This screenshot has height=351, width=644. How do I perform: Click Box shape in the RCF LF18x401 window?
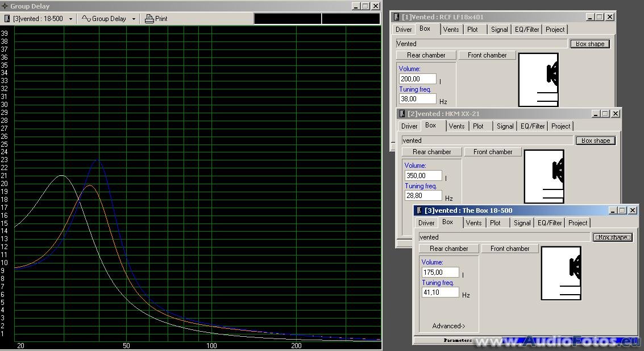point(590,44)
